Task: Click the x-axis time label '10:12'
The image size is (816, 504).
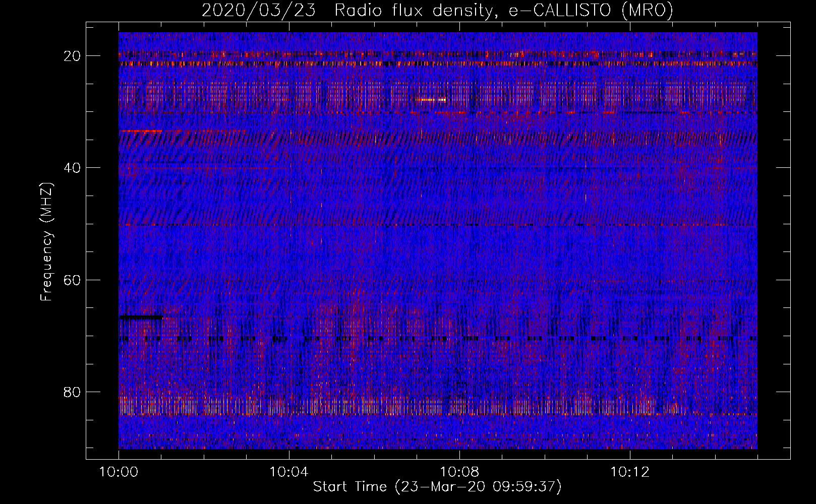Action: click(629, 472)
